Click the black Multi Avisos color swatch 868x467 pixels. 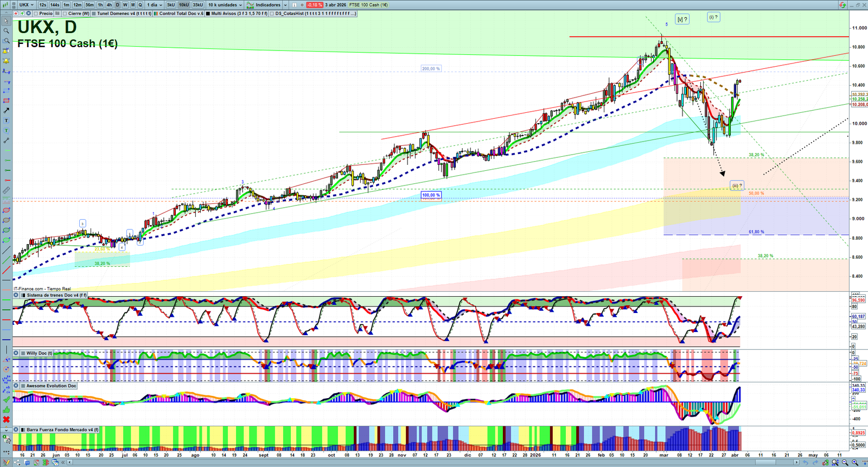coord(208,14)
